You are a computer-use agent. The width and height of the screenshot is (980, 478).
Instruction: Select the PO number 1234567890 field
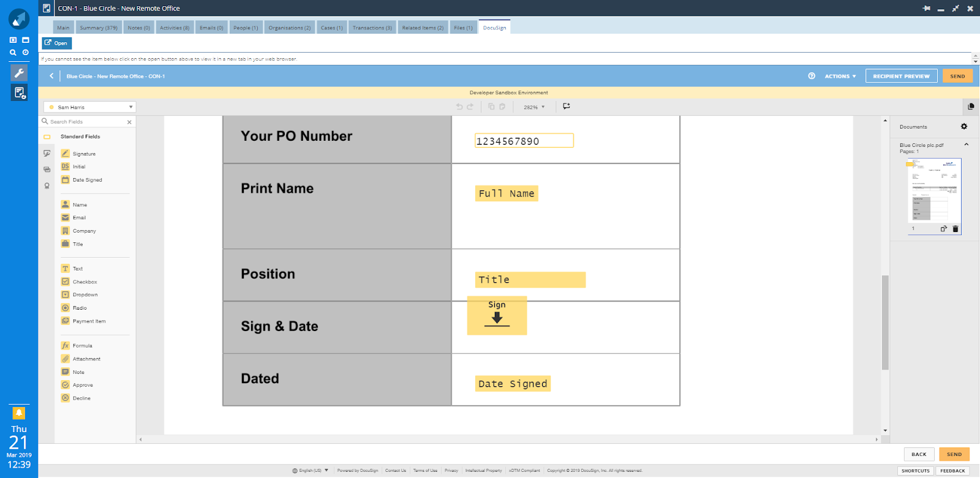coord(524,141)
